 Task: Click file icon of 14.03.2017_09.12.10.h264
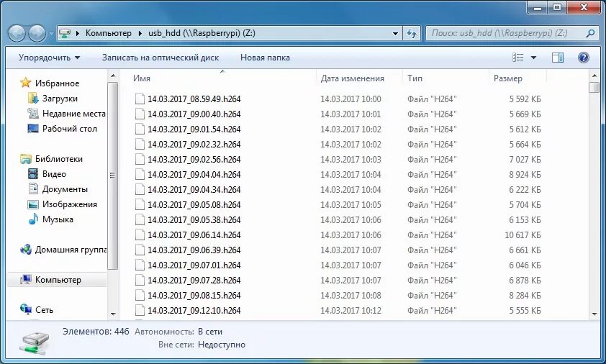click(140, 310)
